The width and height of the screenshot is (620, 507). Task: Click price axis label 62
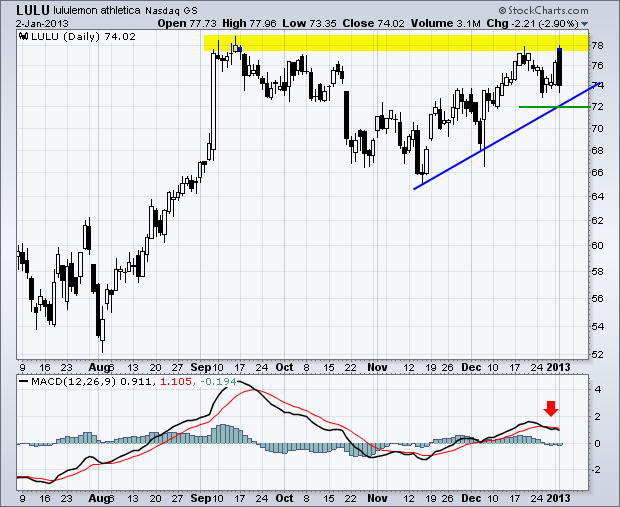598,221
